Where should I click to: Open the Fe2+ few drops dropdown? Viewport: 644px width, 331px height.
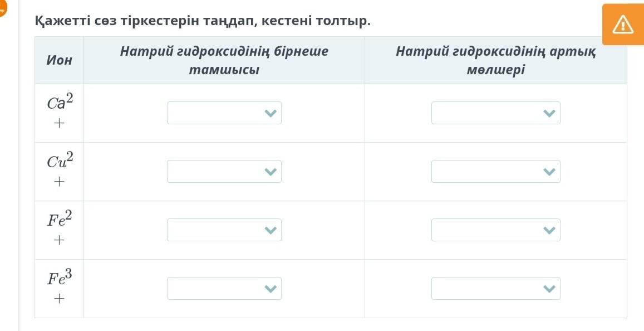click(224, 230)
